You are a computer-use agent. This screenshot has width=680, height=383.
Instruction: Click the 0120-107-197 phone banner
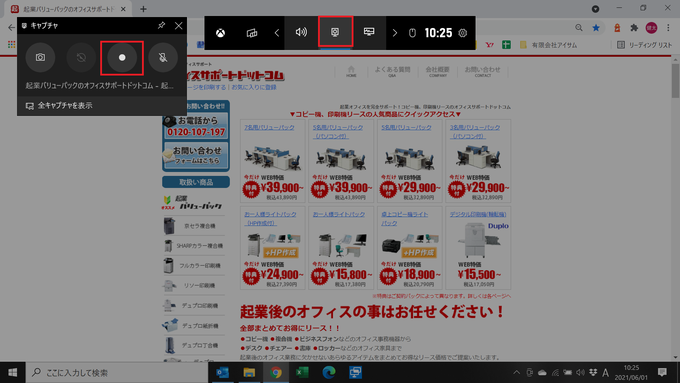(196, 126)
